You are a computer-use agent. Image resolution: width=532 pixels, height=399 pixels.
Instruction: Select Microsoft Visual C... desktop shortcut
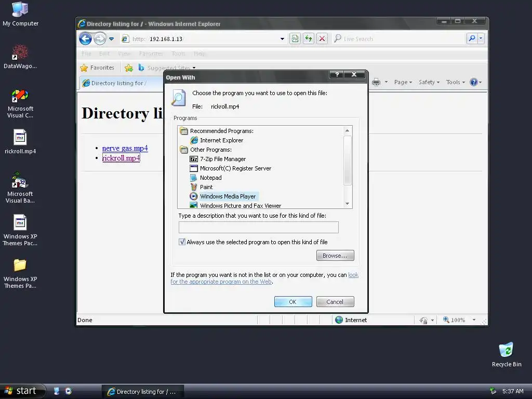tap(20, 103)
